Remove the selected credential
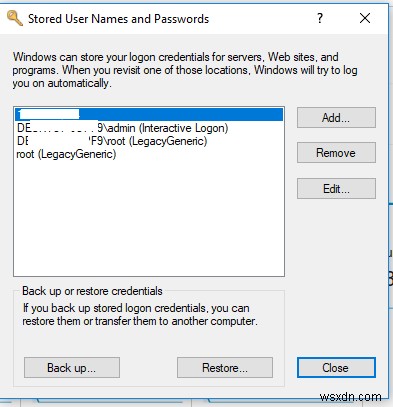 [336, 153]
